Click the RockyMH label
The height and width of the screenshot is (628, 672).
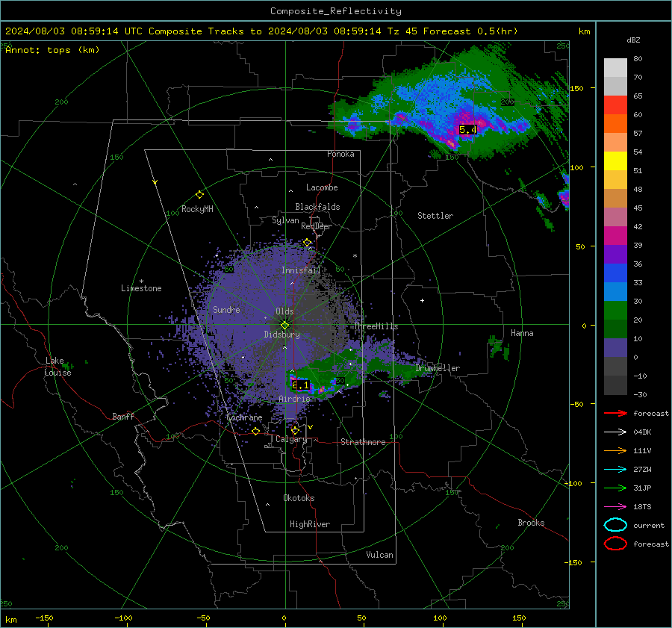pos(197,209)
